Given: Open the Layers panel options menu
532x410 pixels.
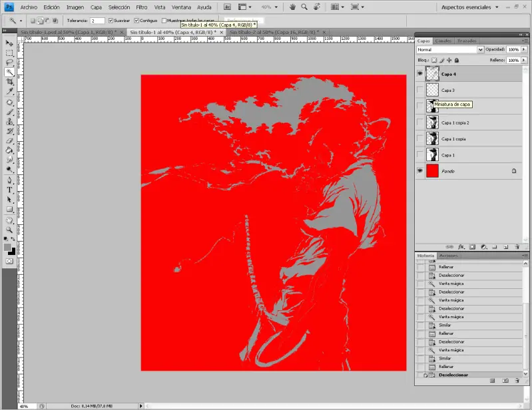Looking at the screenshot, I should coord(525,41).
